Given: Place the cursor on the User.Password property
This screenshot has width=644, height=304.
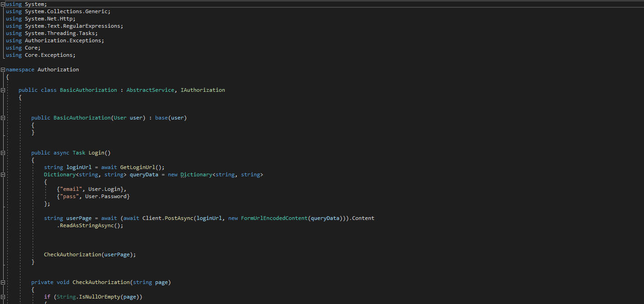Looking at the screenshot, I should coord(106,196).
